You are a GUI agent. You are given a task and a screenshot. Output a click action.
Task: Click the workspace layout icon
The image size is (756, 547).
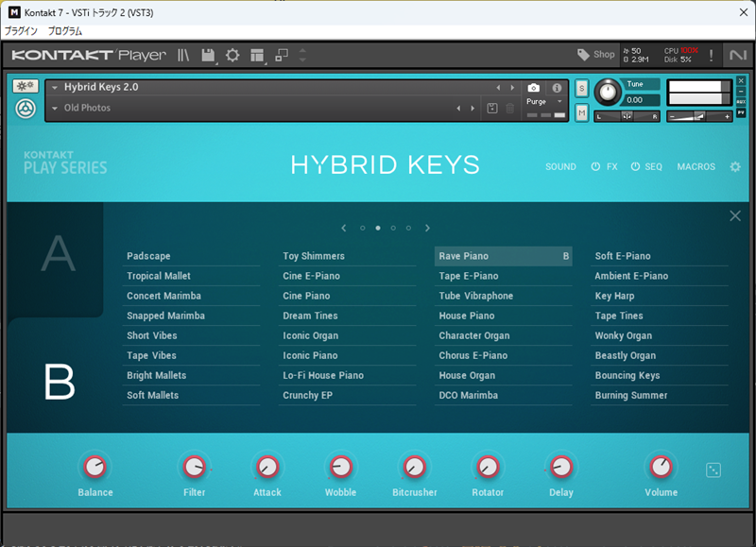[257, 55]
